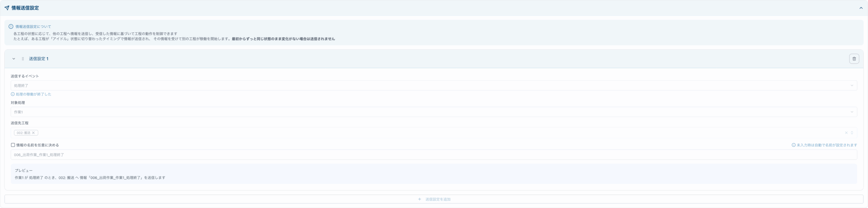868x208 pixels.
Task: Click the paper plane icon beside 情報送信設定
Action: (7, 8)
